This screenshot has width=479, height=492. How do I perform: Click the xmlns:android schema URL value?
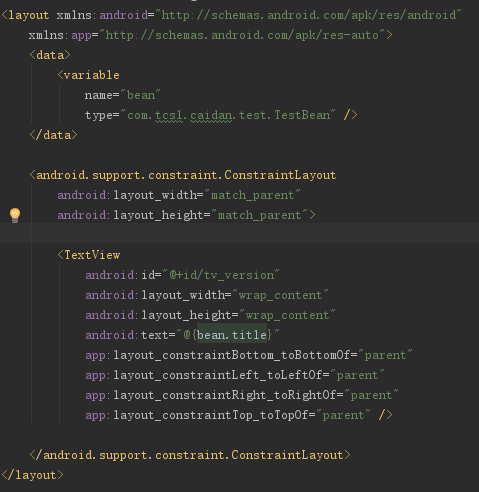pyautogui.click(x=309, y=15)
